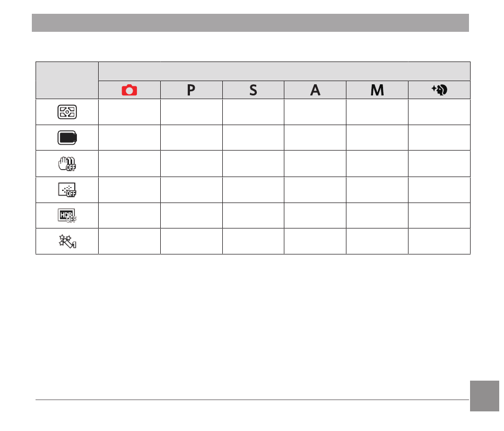Click the wand row cell under Face Beautifier
The height and width of the screenshot is (431, 504).
[439, 241]
